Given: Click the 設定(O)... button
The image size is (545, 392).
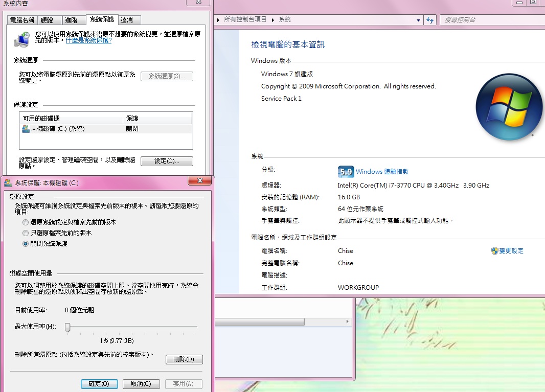Looking at the screenshot, I should [x=167, y=161].
